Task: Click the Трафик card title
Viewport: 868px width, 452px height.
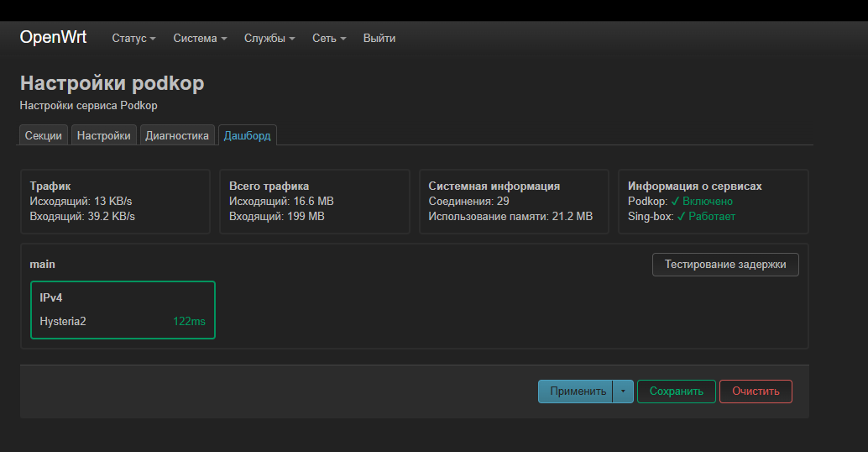Action: point(50,187)
